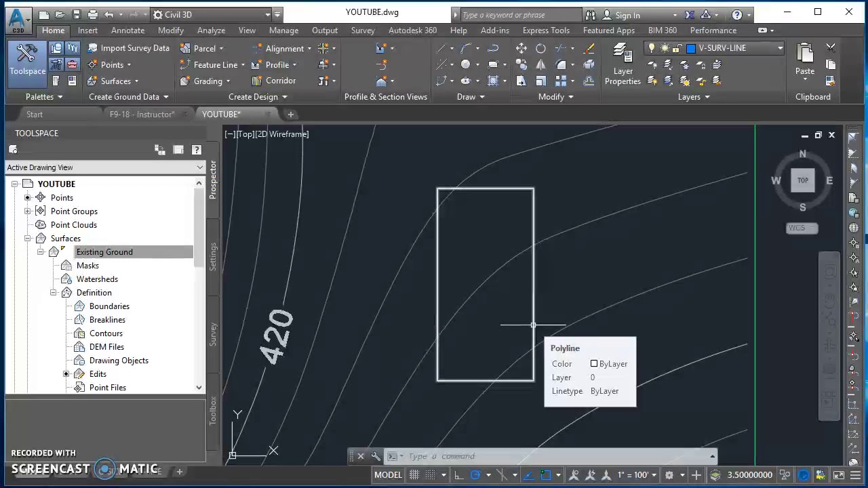Switch to the Annotate ribbon tab
Viewport: 868px width, 488px height.
click(127, 30)
